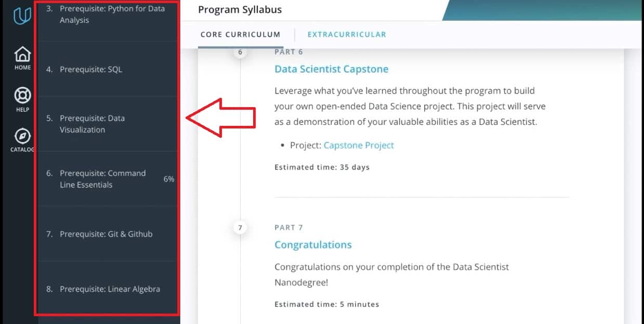Open the Catalog icon
Screen dimensions: 644x324
click(x=21, y=137)
